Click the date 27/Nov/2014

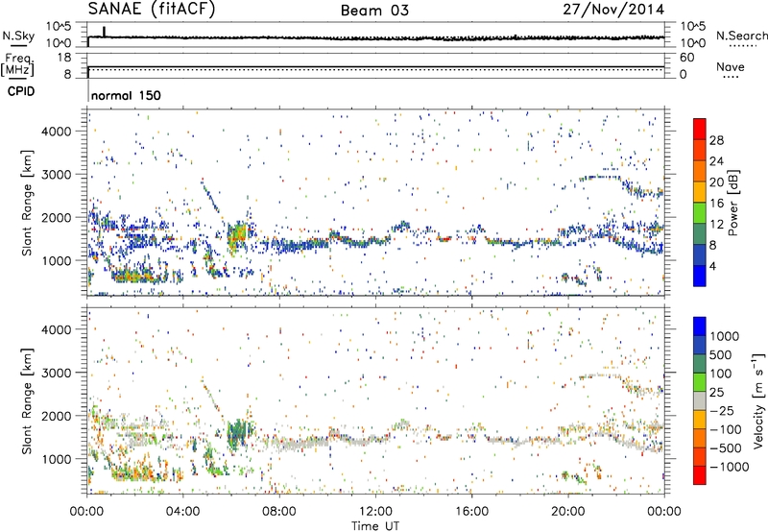pos(613,9)
